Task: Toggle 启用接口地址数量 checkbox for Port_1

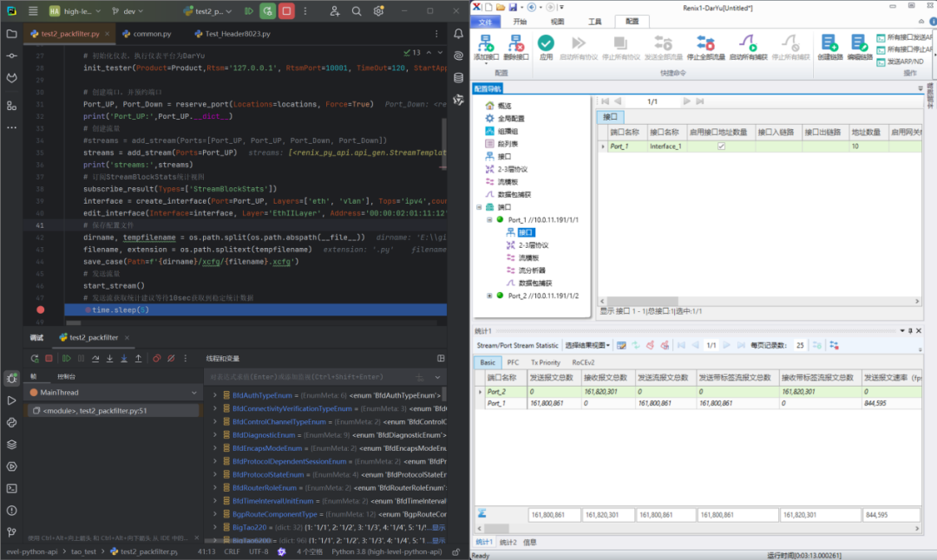Action: pos(720,147)
